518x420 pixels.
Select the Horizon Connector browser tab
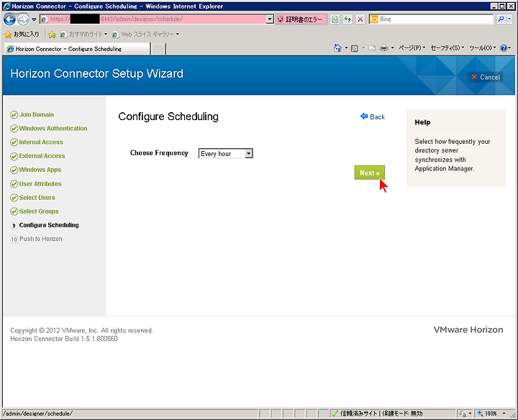(77, 49)
